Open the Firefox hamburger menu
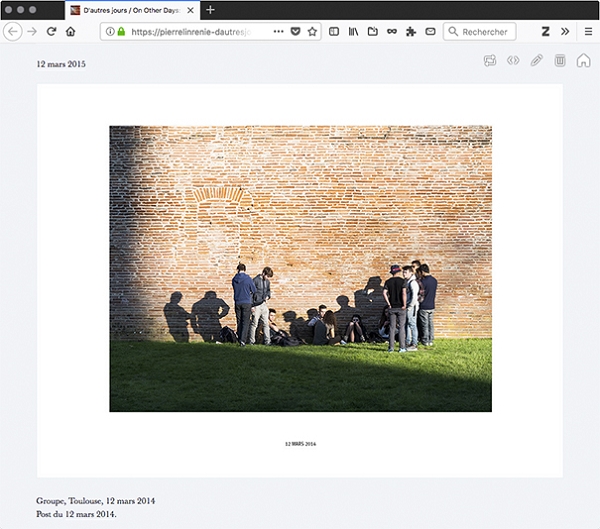 (588, 32)
